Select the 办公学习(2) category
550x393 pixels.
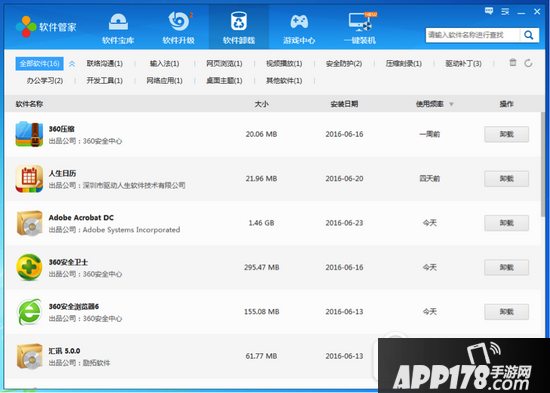(45, 81)
